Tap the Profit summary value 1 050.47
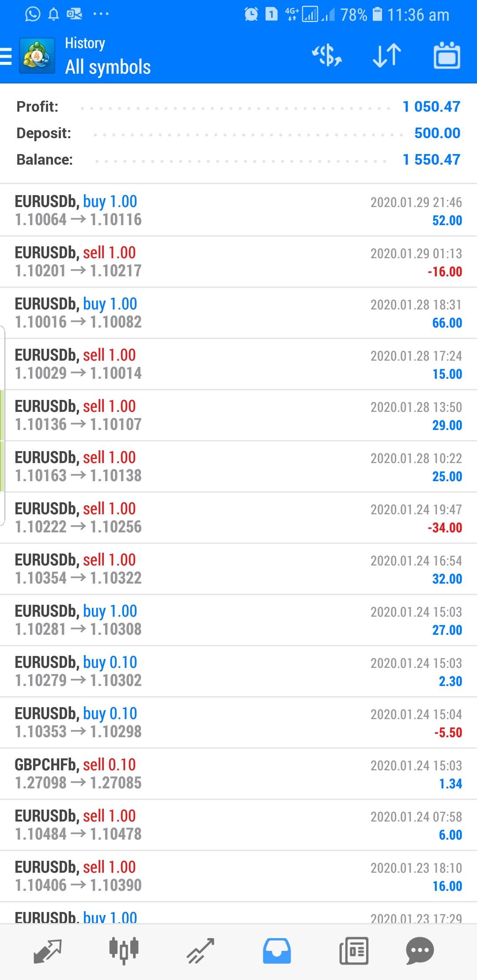The width and height of the screenshot is (477, 980). tap(432, 106)
